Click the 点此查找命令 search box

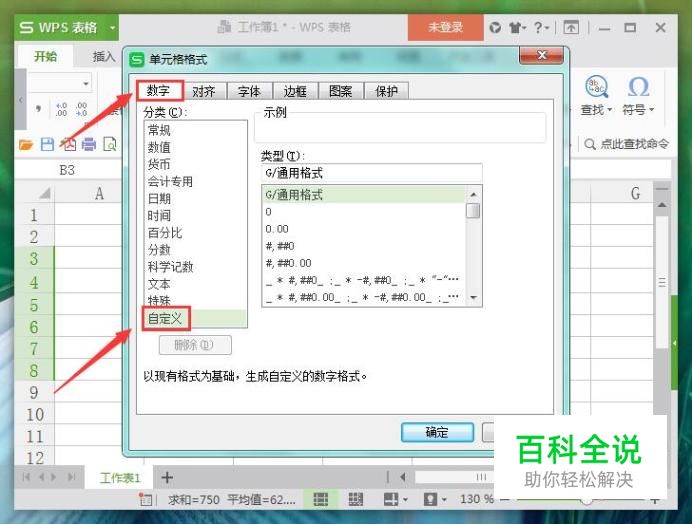click(626, 144)
